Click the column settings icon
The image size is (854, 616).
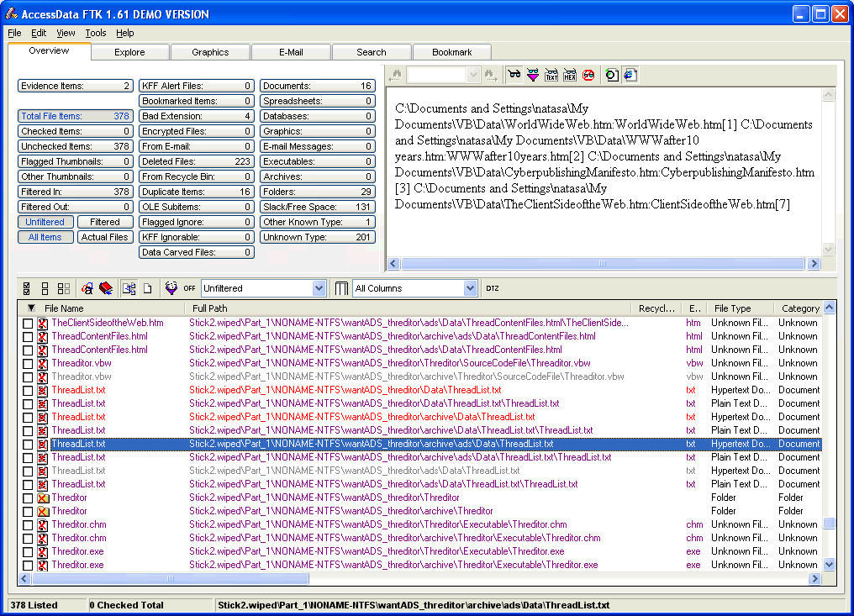click(341, 288)
